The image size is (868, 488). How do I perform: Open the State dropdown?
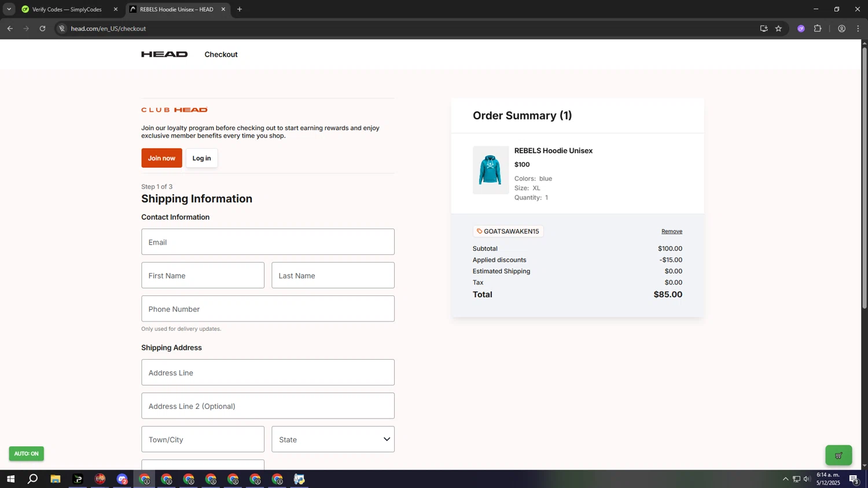pyautogui.click(x=333, y=439)
